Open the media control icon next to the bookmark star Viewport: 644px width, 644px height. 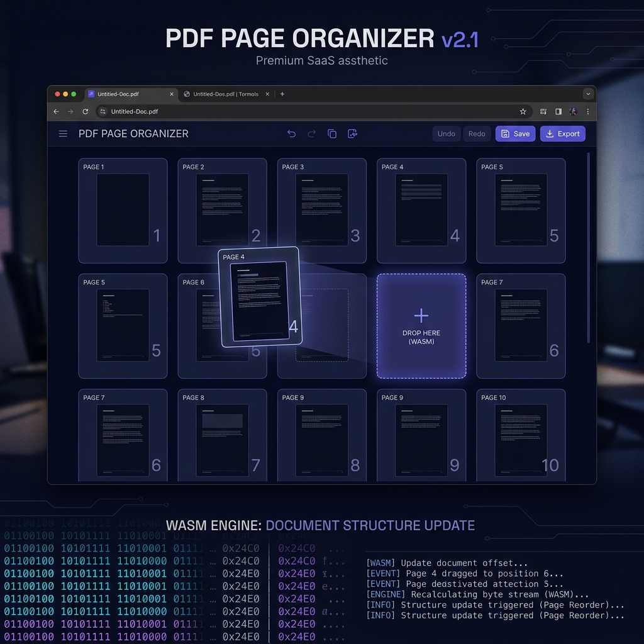tap(543, 112)
